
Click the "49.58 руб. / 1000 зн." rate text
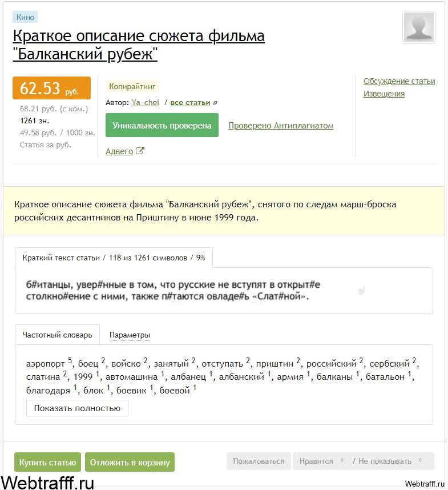[x=58, y=133]
